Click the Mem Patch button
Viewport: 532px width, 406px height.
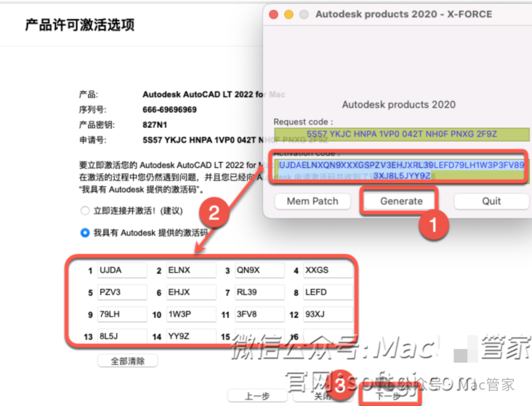click(312, 202)
